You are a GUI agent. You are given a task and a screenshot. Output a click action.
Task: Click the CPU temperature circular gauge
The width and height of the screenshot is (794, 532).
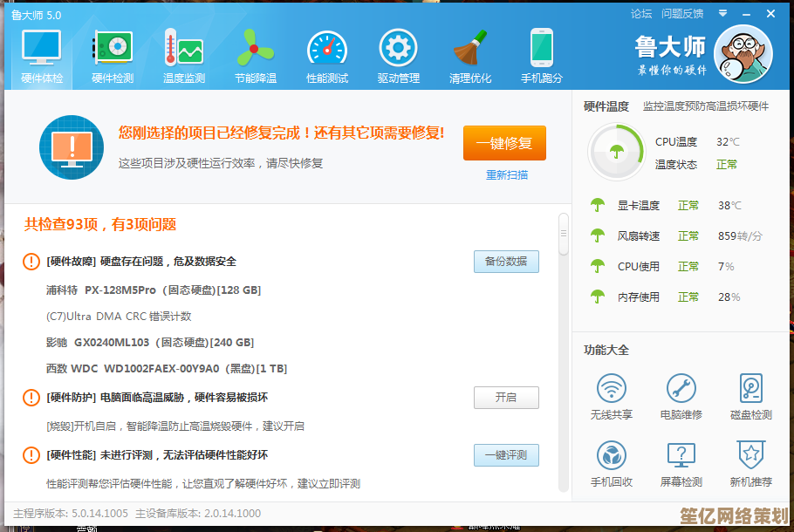[x=616, y=152]
